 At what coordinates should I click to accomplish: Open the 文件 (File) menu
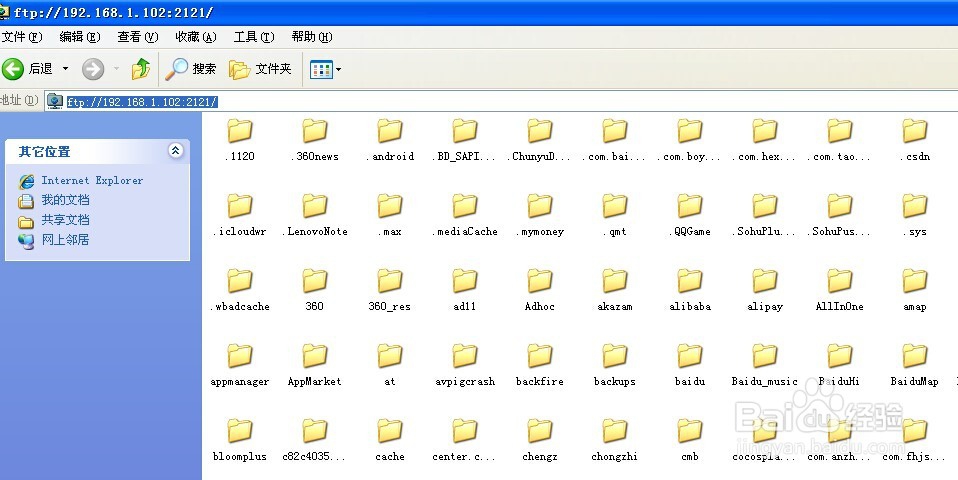coord(22,37)
